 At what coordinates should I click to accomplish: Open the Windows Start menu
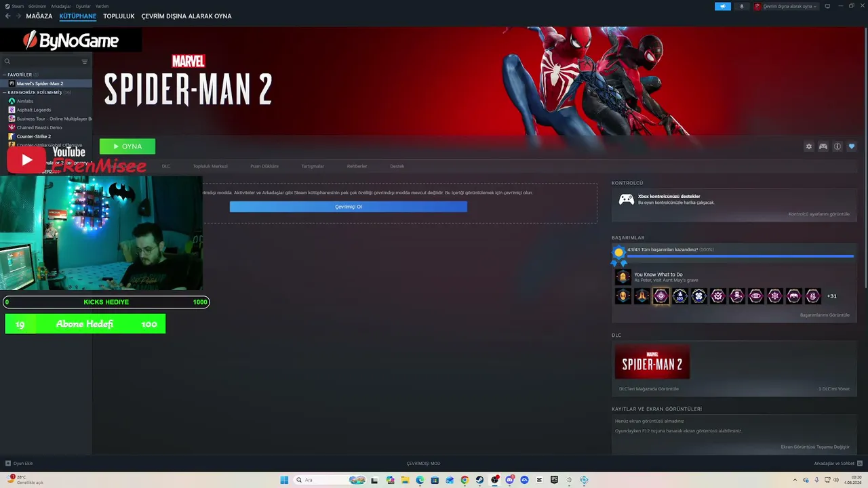(x=284, y=480)
